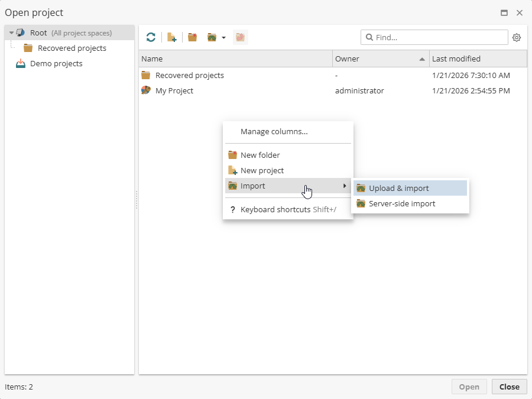The height and width of the screenshot is (399, 532).
Task: Sort by the Last modified column
Action: point(477,59)
